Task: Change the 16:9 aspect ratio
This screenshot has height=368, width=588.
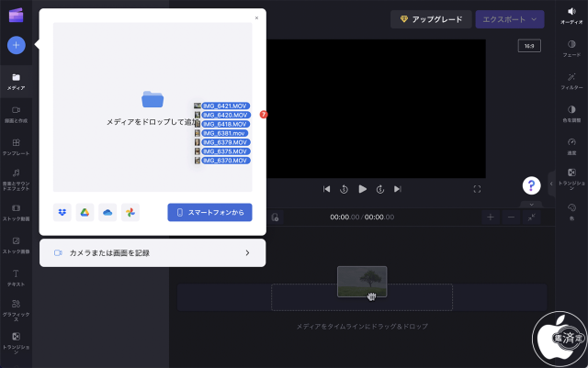Action: 529,46
